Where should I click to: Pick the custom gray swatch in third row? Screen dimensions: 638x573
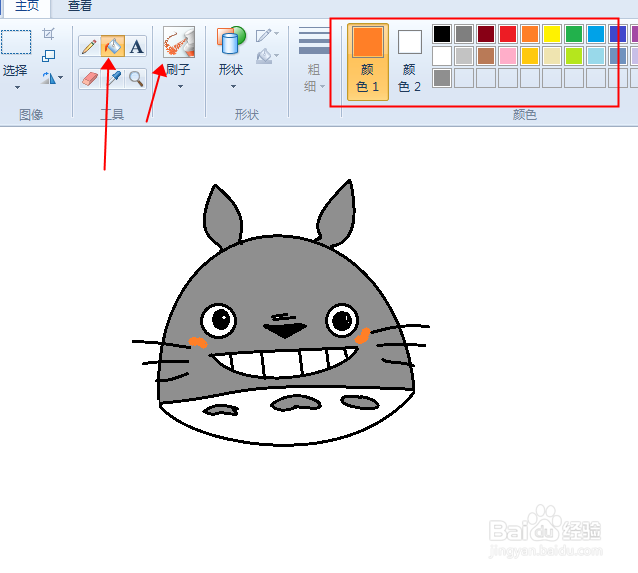[442, 78]
